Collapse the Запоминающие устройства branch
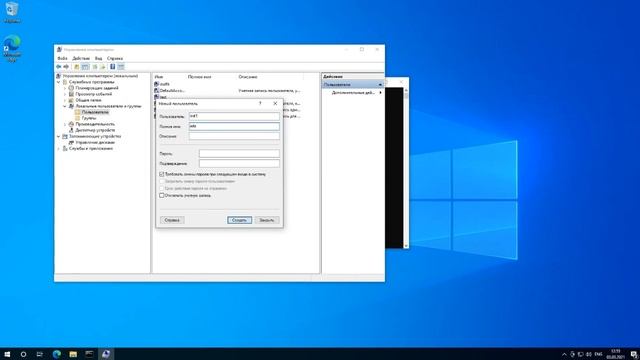 click(58, 136)
